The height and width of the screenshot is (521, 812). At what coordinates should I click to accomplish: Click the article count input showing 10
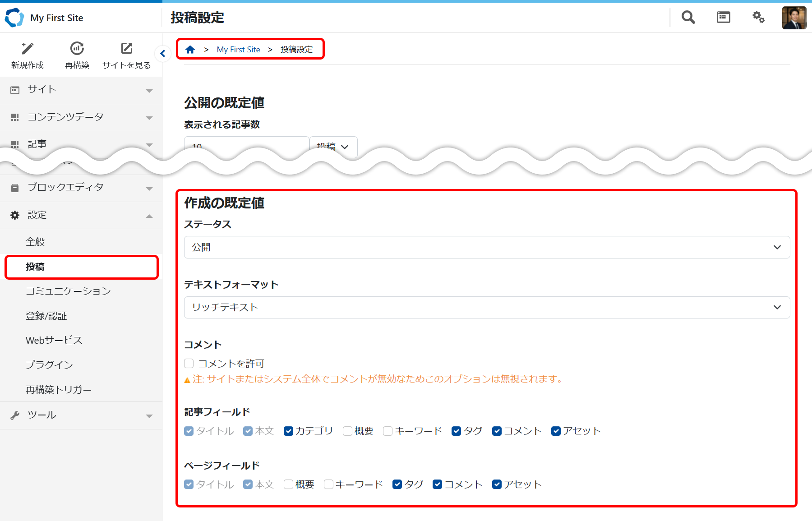(x=246, y=147)
